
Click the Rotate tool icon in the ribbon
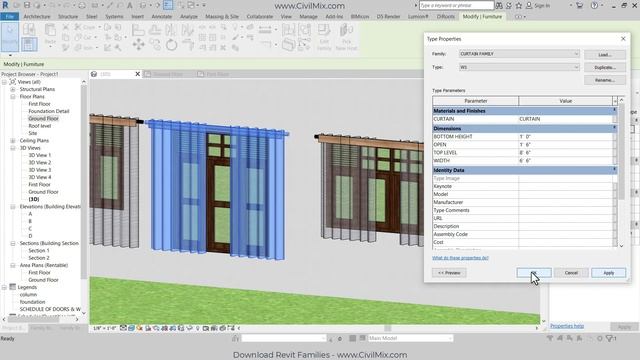[x=171, y=44]
